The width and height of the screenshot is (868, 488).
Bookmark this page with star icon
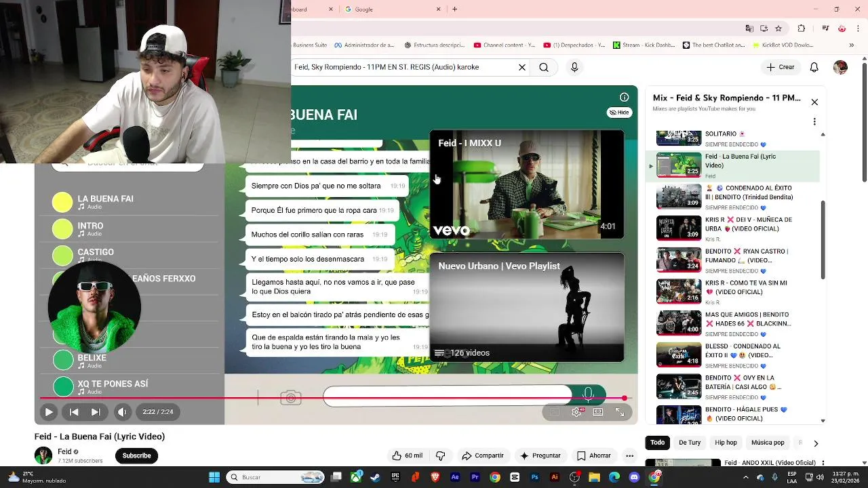click(x=778, y=28)
